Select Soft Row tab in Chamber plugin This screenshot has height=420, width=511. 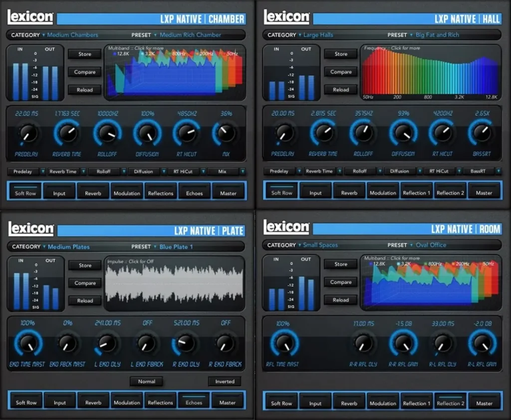(x=25, y=191)
